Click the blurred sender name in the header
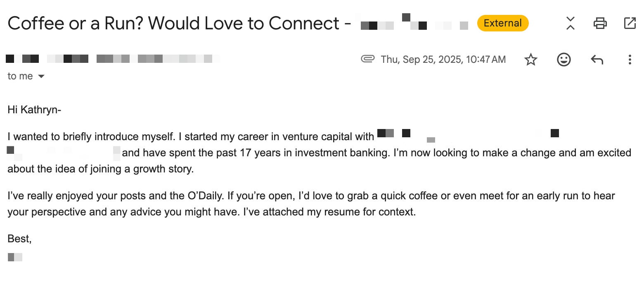The height and width of the screenshot is (282, 644). click(113, 59)
